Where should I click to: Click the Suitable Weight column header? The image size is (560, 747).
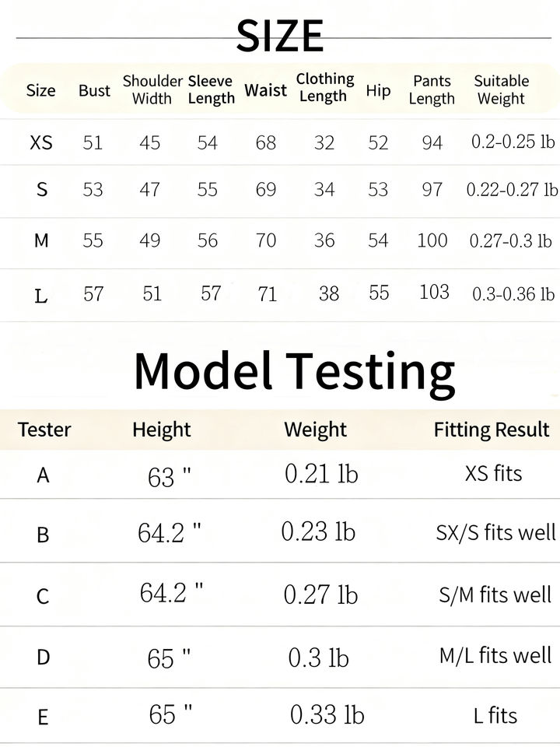pos(501,89)
